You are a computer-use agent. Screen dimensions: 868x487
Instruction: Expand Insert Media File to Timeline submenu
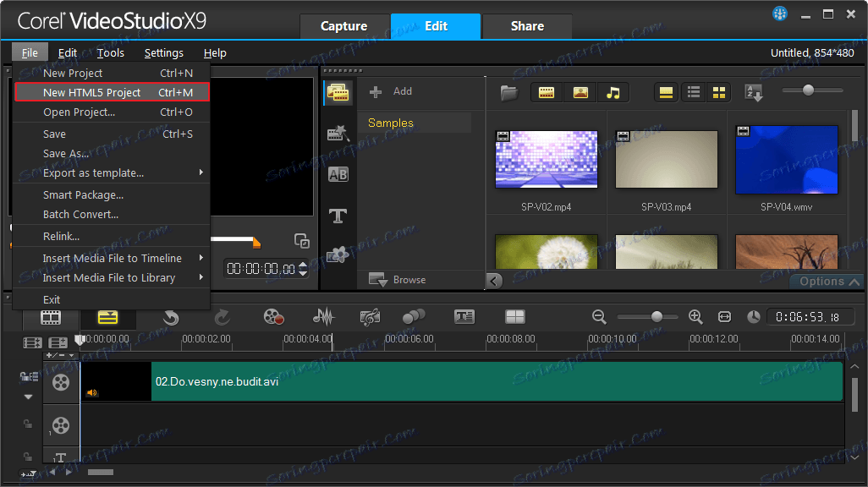click(x=111, y=257)
